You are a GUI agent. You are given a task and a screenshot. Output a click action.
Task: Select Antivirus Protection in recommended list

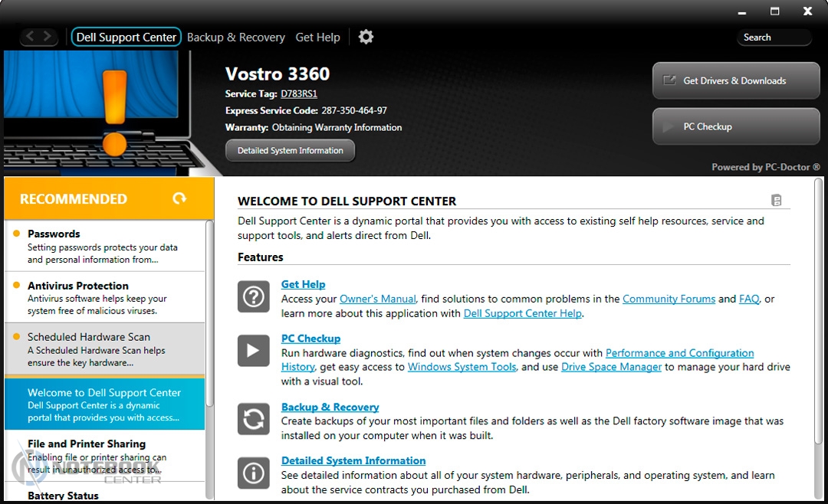[x=104, y=297]
